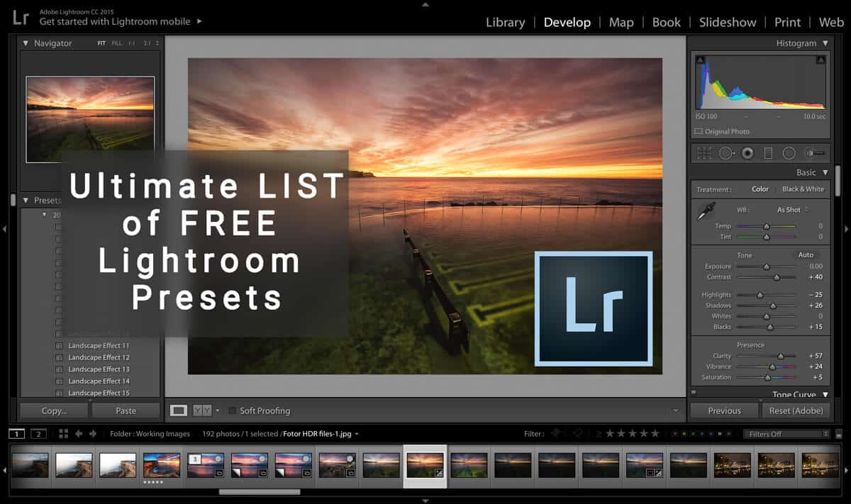Collapse the Basic panel
Image resolution: width=851 pixels, height=504 pixels.
pos(825,172)
